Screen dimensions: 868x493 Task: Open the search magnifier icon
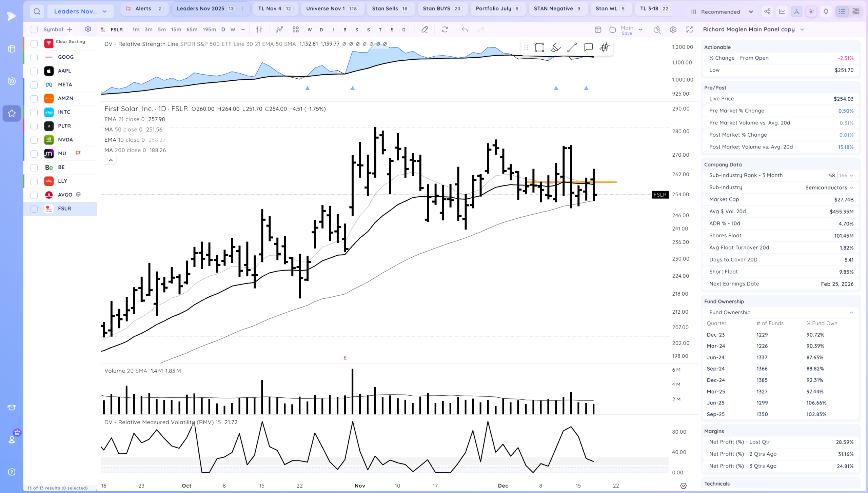click(x=37, y=12)
